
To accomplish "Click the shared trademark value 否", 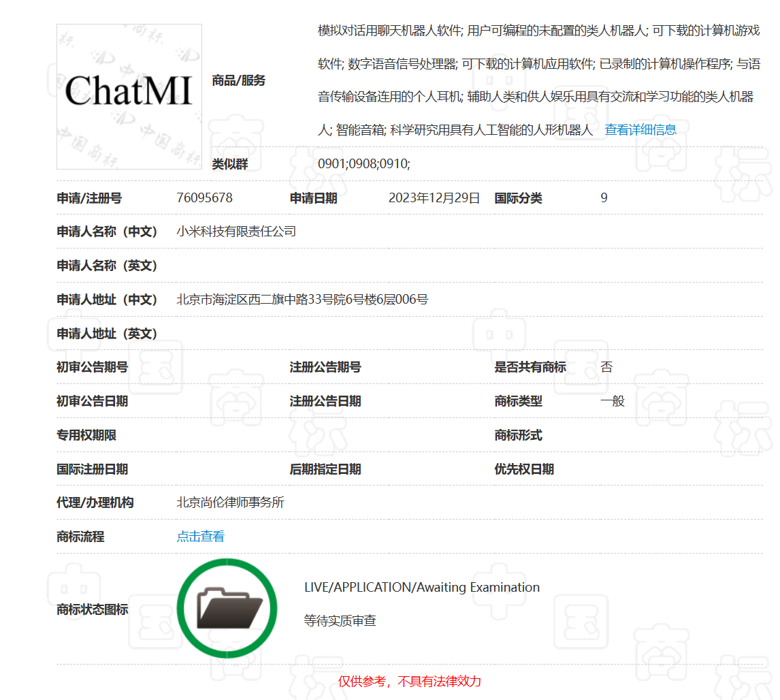I will tap(606, 367).
